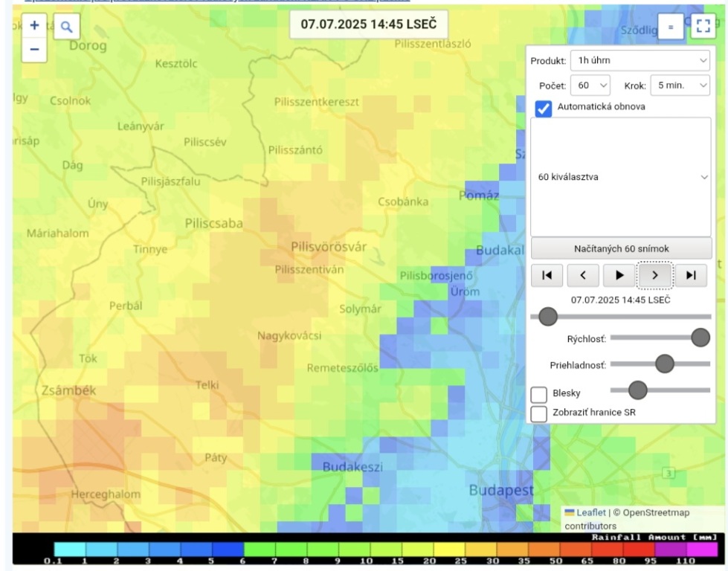The image size is (728, 571).
Task: Play the radar animation
Action: coord(619,275)
